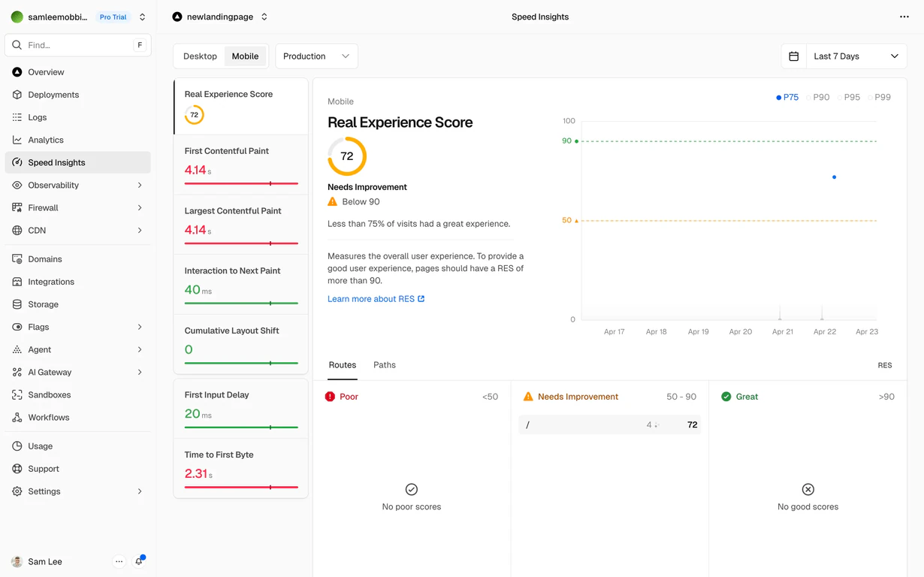Click the RES column header
Image resolution: width=924 pixels, height=577 pixels.
point(885,365)
